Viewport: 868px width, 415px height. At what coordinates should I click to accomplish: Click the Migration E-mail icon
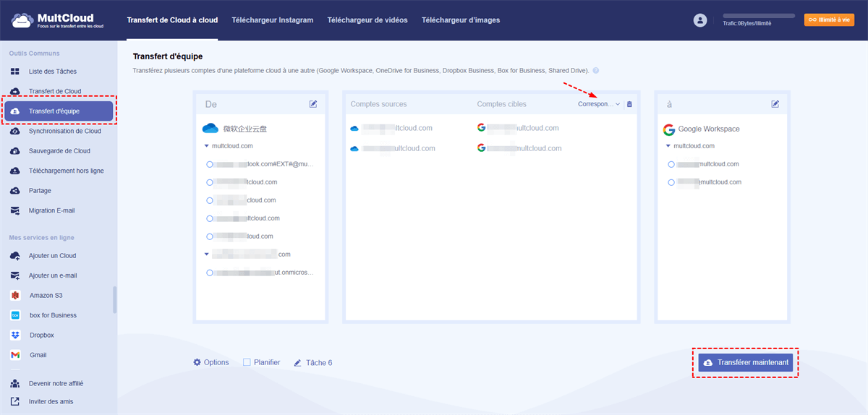click(x=15, y=210)
